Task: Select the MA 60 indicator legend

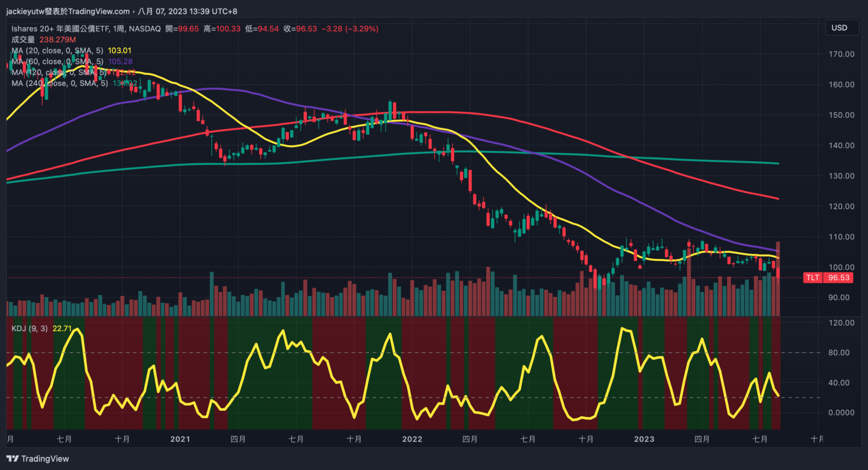Action: 57,61
